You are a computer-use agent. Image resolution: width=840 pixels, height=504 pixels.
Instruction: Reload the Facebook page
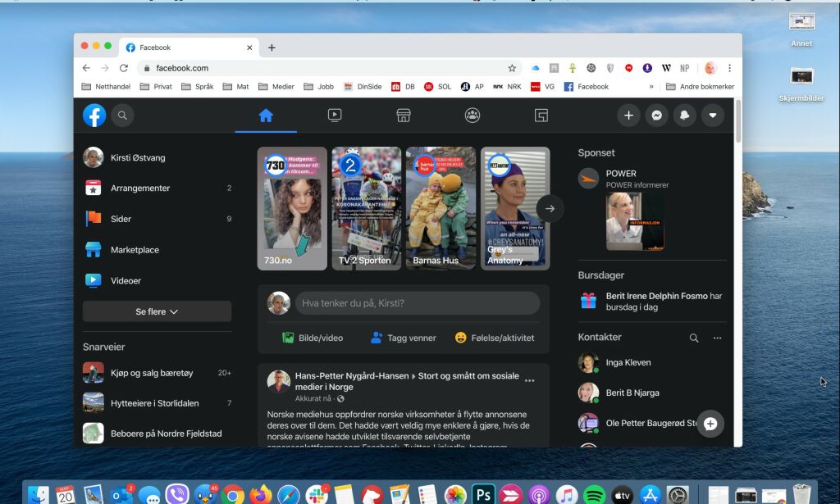[x=124, y=68]
